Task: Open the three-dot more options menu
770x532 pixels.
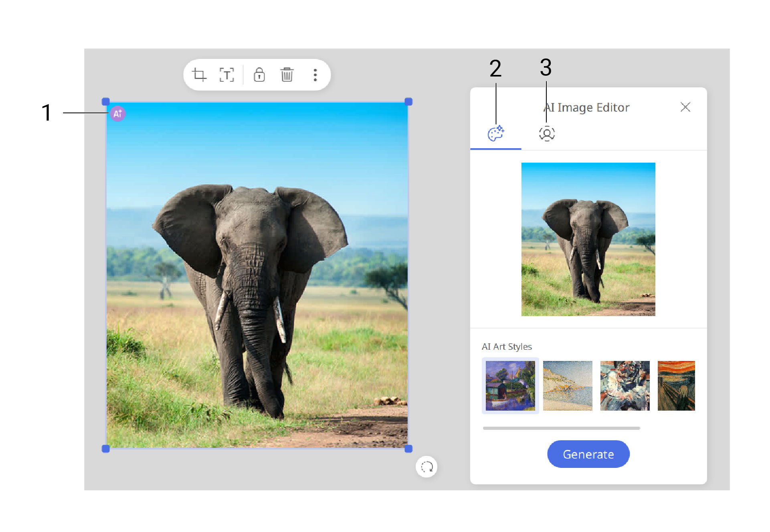Action: (x=315, y=75)
